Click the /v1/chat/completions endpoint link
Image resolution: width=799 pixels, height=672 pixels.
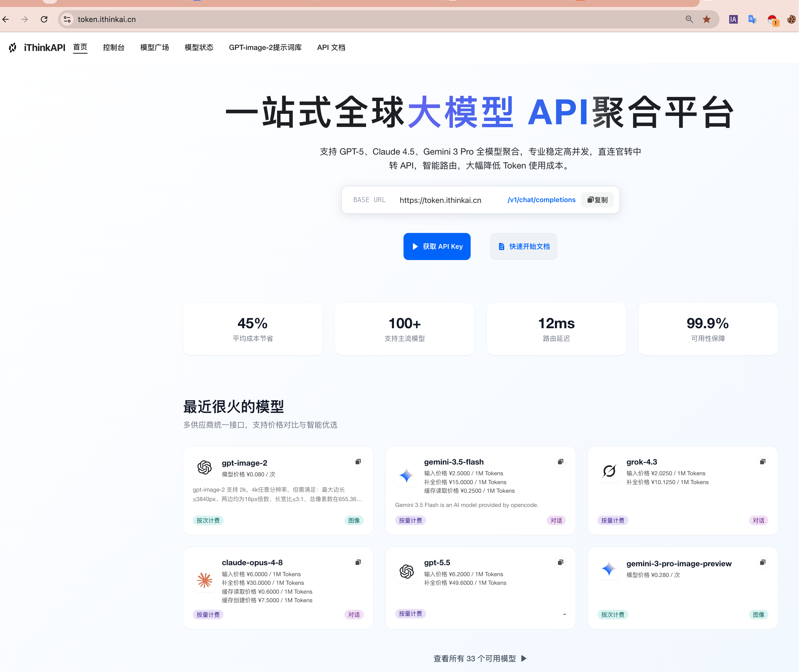click(542, 200)
